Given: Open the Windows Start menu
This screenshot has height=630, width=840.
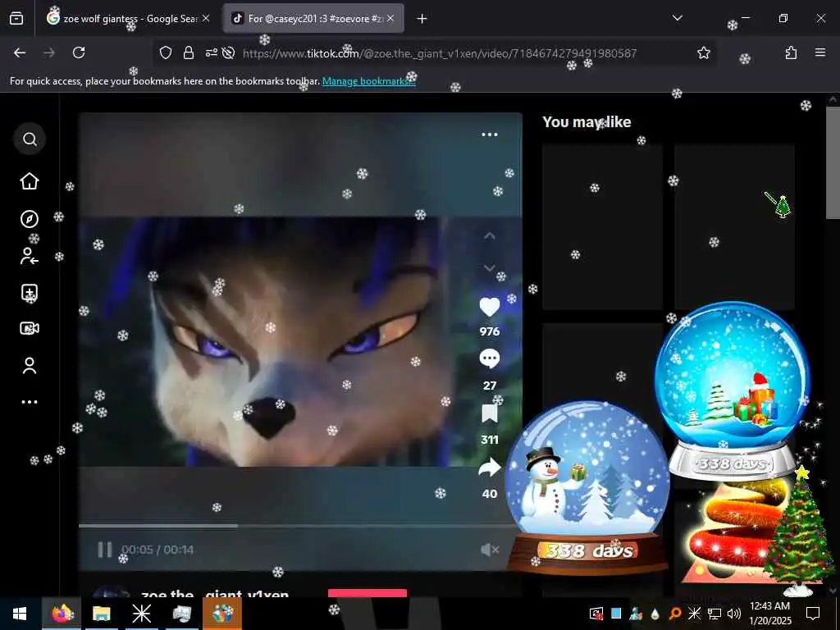Looking at the screenshot, I should (20, 614).
